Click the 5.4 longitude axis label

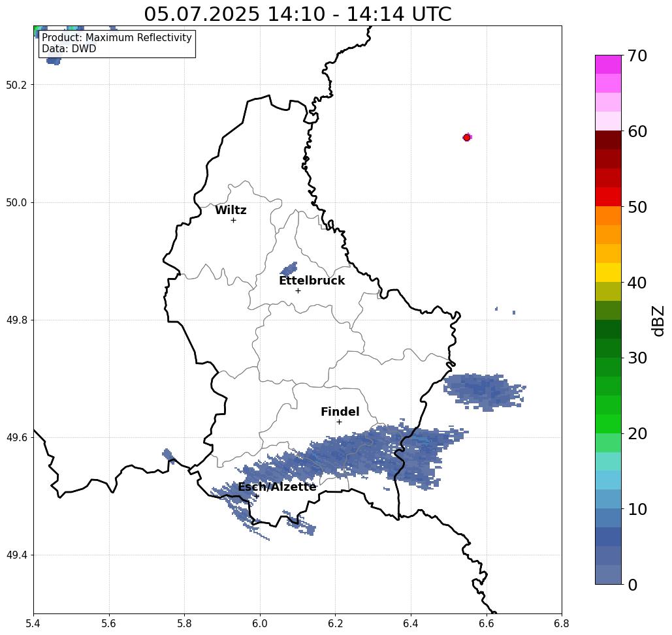(33, 624)
